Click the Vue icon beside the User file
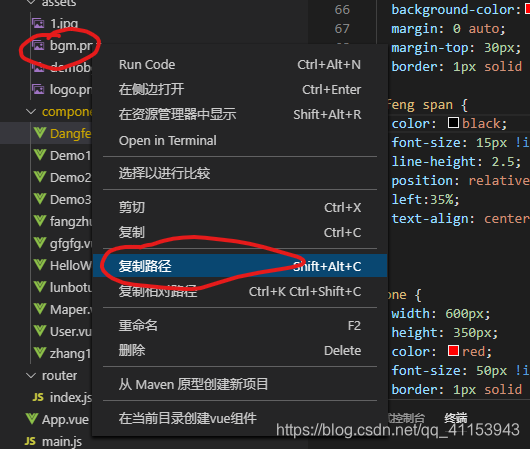The width and height of the screenshot is (530, 449). click(x=40, y=331)
